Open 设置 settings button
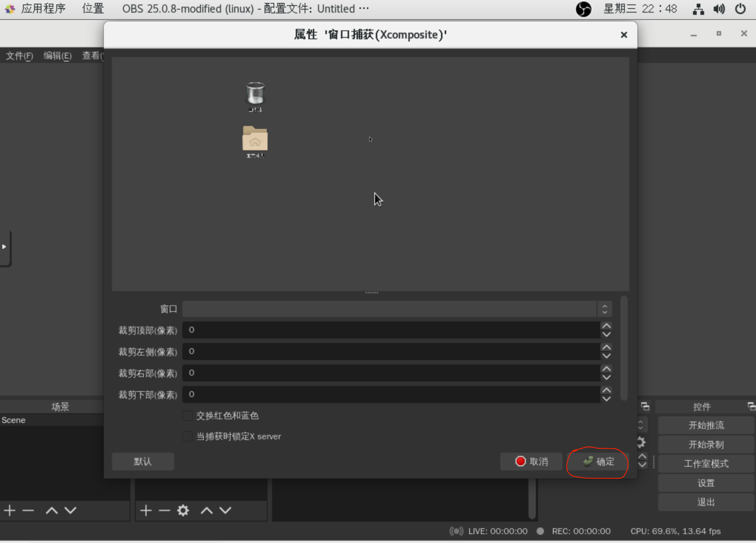The height and width of the screenshot is (543, 756). point(706,483)
